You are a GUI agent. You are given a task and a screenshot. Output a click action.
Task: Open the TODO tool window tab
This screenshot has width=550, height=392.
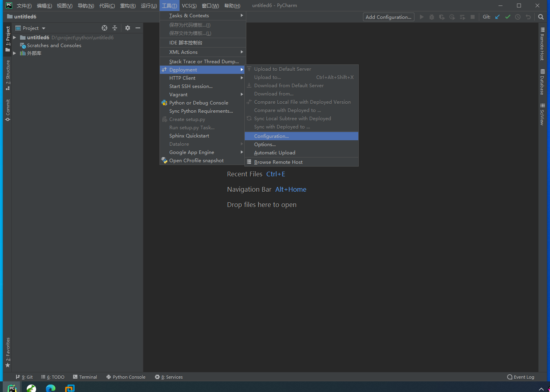pos(53,377)
